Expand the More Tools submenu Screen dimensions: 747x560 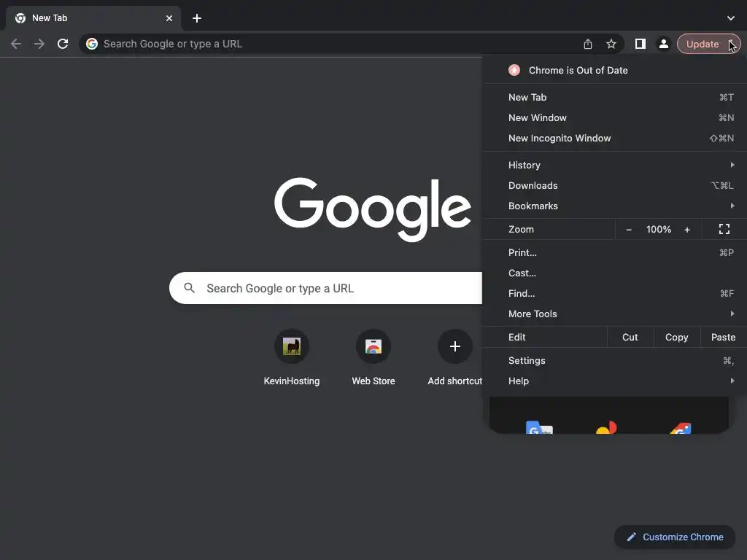click(x=614, y=314)
